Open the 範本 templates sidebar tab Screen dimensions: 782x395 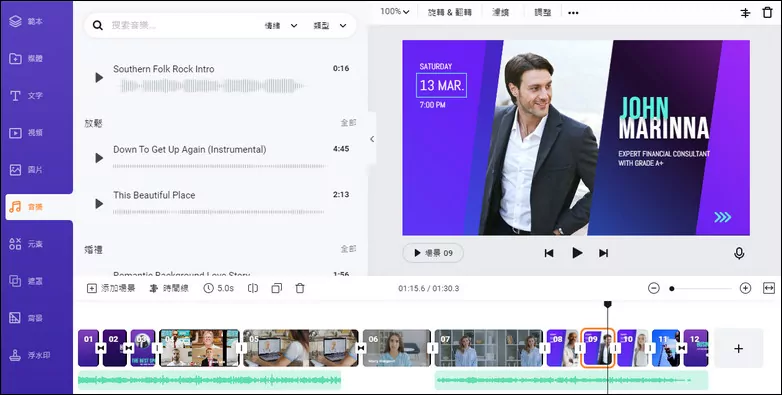(x=36, y=21)
